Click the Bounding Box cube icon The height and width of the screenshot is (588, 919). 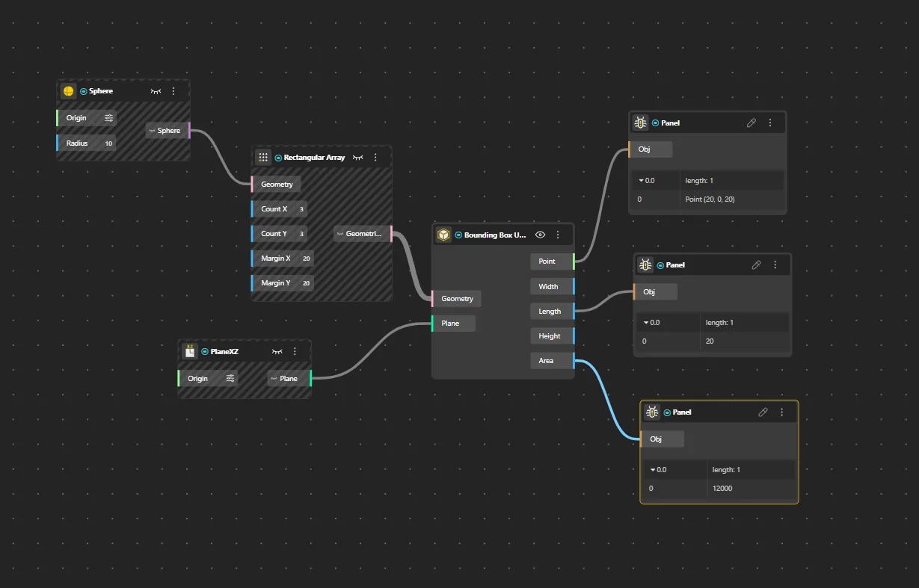(x=443, y=235)
